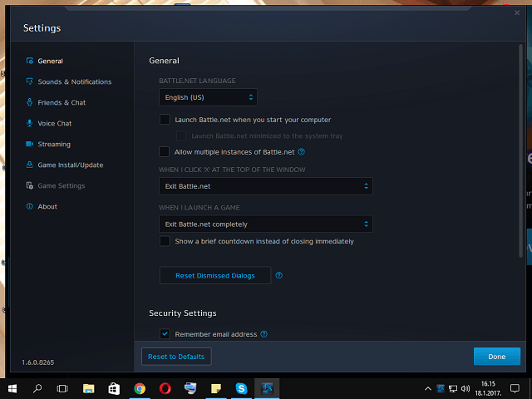Click the network tray icon
The image size is (532, 399).
point(453,388)
